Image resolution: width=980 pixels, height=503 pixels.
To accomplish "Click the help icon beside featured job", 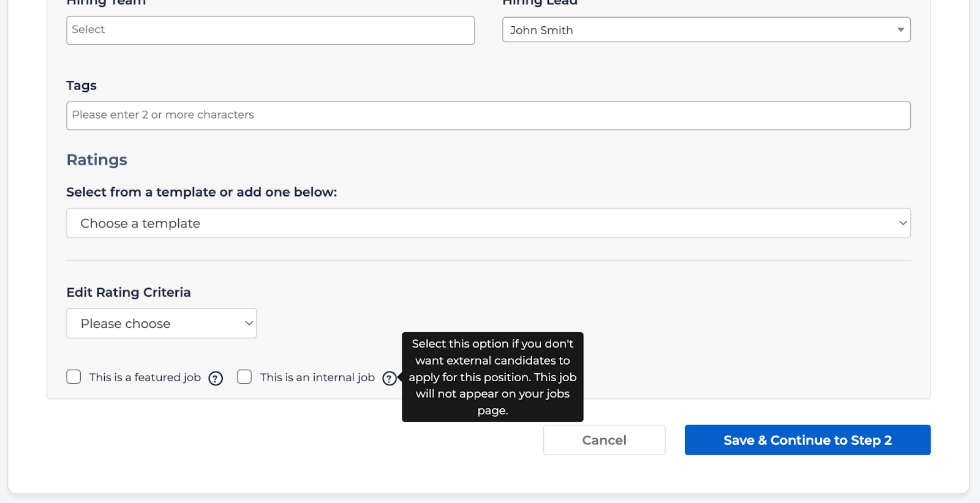I will coord(216,378).
